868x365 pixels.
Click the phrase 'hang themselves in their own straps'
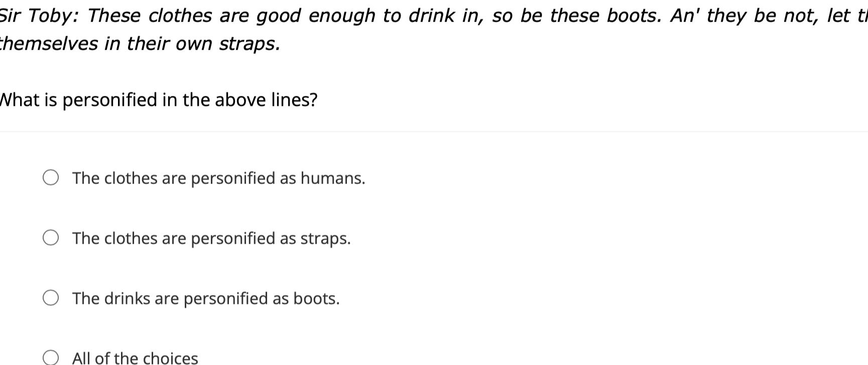pyautogui.click(x=141, y=43)
